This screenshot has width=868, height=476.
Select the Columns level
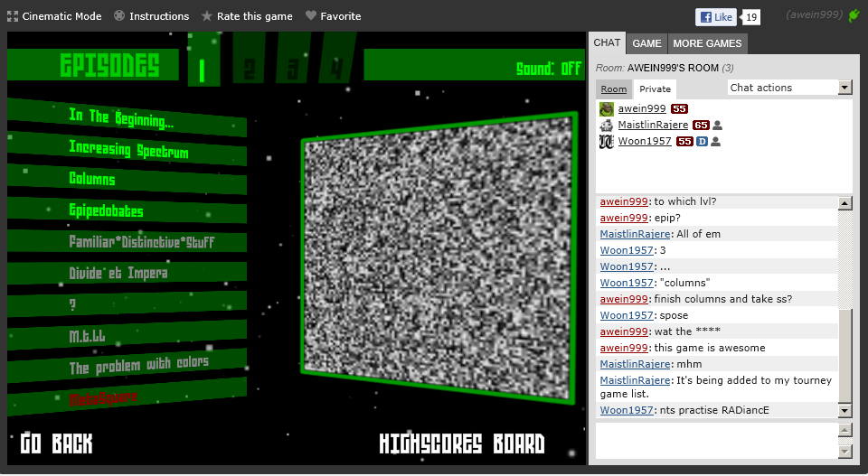point(127,179)
